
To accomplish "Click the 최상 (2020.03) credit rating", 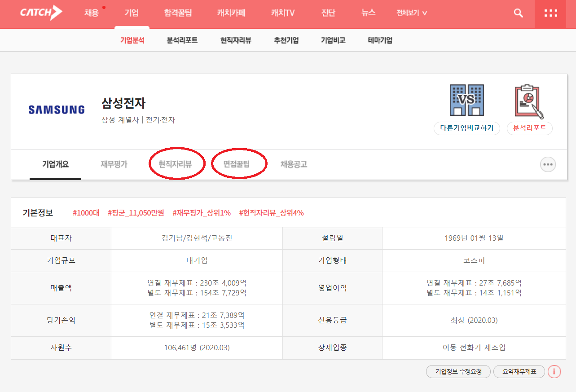I will click(474, 320).
